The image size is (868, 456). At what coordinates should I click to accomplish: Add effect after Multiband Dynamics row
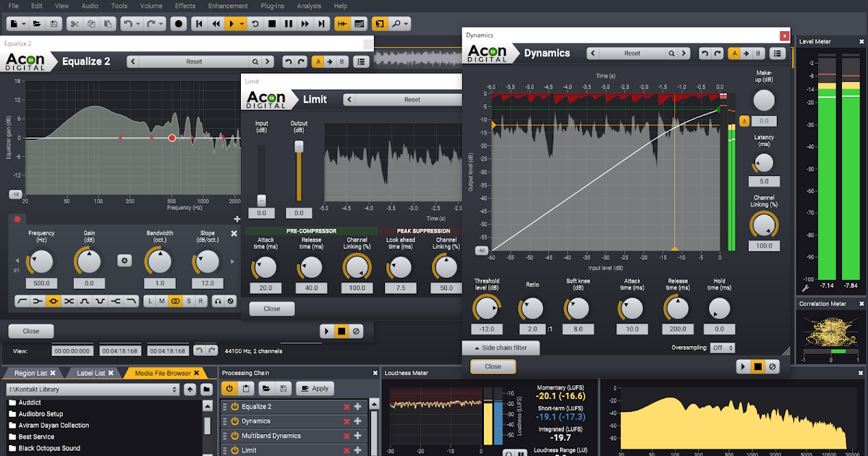click(x=357, y=436)
